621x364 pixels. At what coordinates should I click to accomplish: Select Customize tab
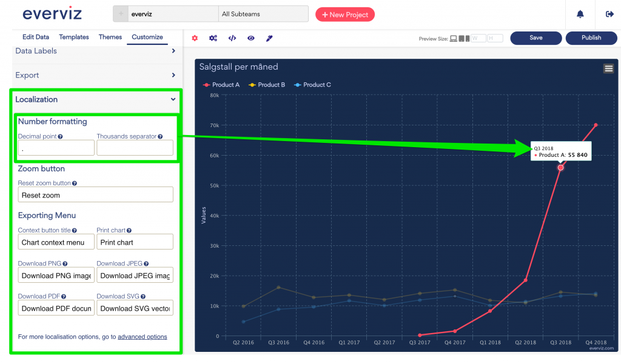click(147, 37)
